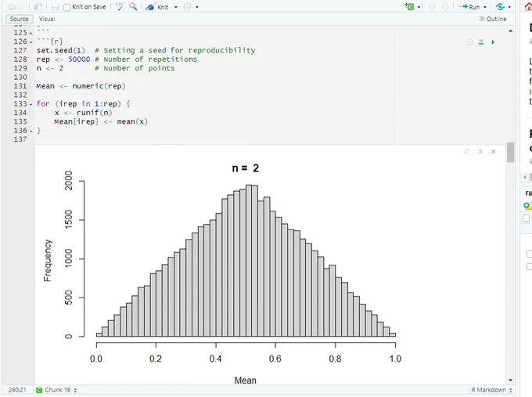532x397 pixels.
Task: Open the publish dropdown arrow
Action: click(x=509, y=7)
